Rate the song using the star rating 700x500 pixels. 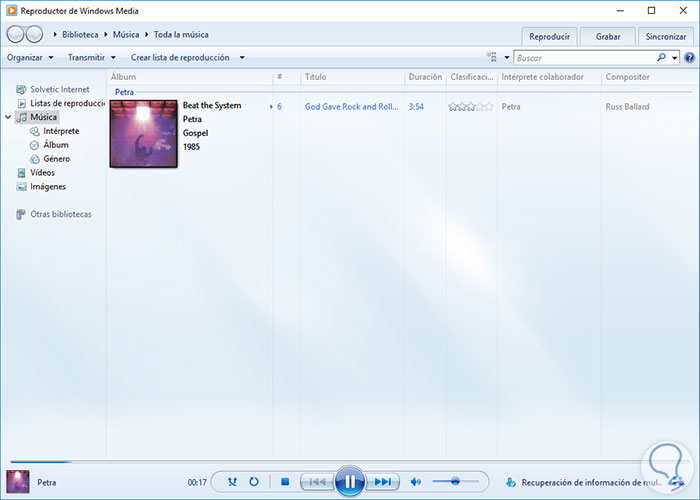[471, 107]
